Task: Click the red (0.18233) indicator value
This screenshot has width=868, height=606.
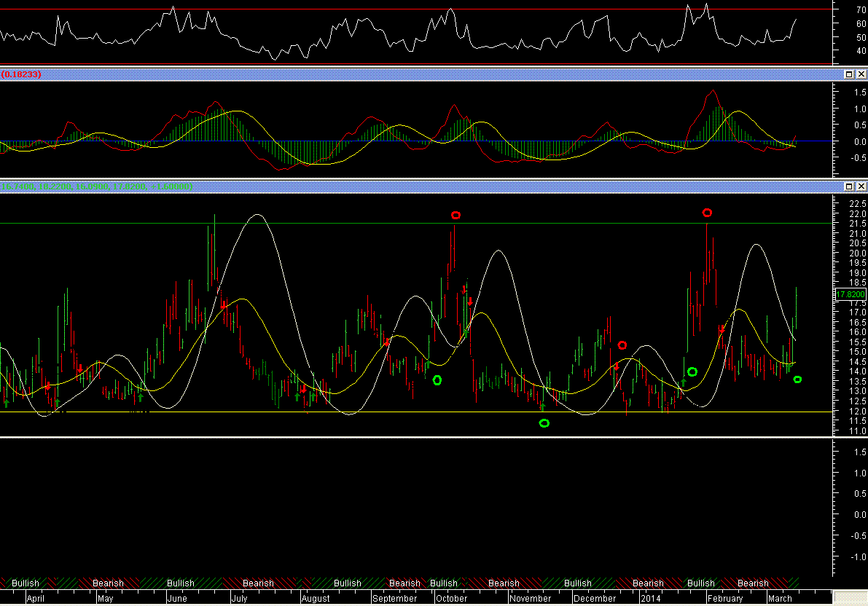Action: [21, 74]
